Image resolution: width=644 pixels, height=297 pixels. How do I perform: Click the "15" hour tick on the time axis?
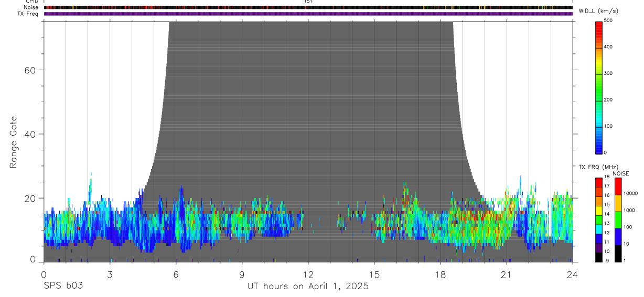pos(374,274)
